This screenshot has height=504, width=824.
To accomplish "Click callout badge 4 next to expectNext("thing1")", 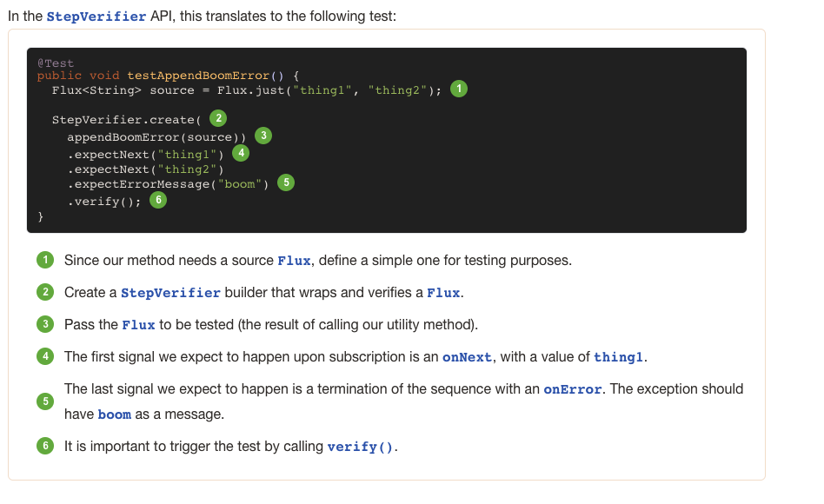I will (x=241, y=153).
